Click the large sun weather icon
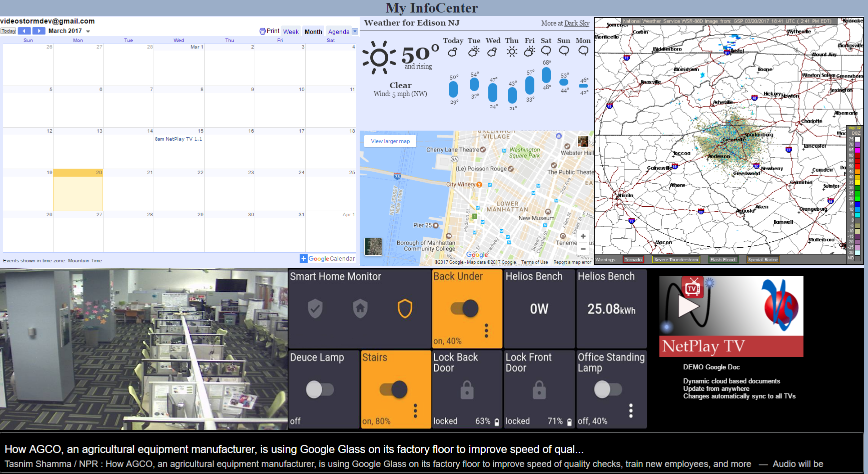The height and width of the screenshot is (474, 868). (x=379, y=57)
